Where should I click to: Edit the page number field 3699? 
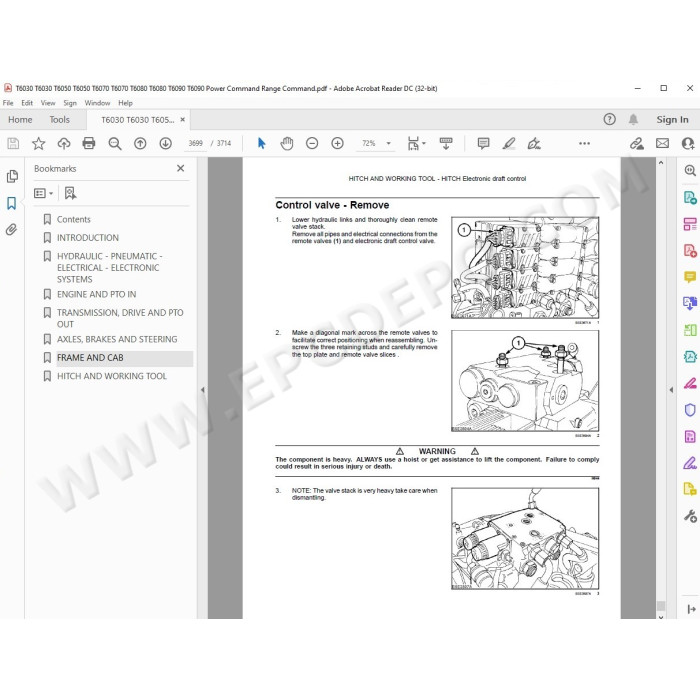coord(196,143)
